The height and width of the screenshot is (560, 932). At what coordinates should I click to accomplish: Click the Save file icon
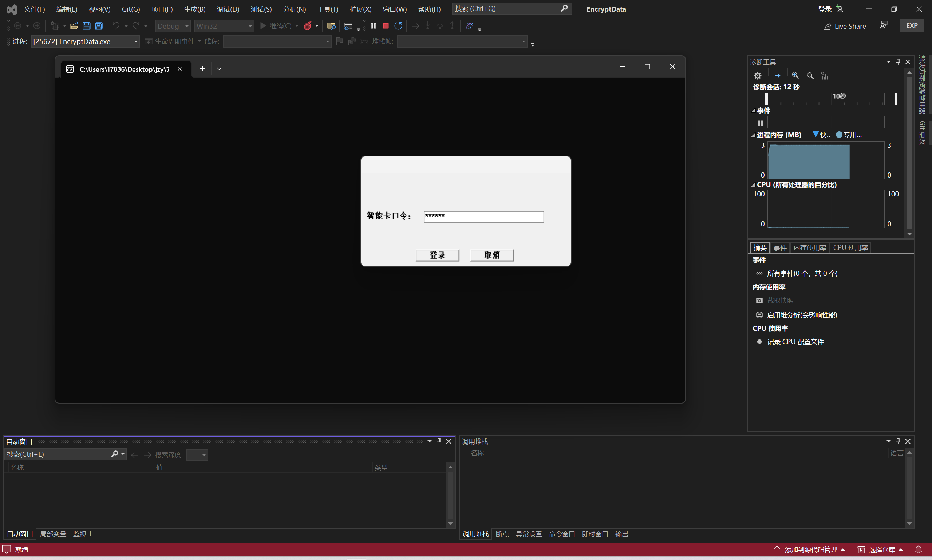86,26
